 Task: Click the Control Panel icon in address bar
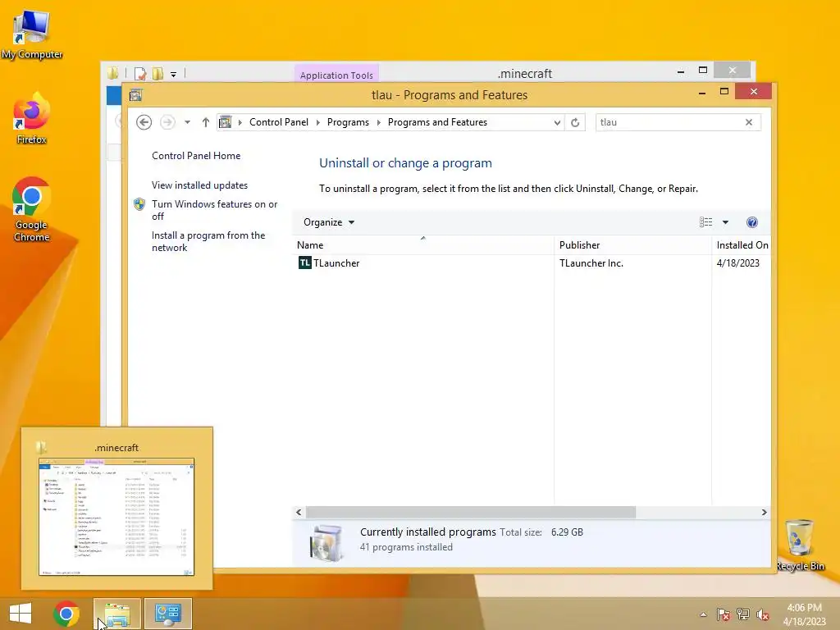coord(226,122)
